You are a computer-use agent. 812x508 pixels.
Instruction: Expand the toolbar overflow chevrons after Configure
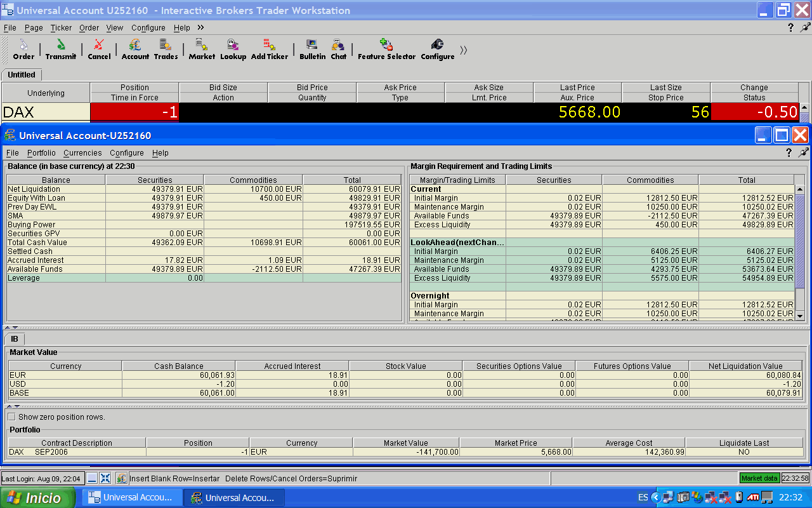click(464, 50)
